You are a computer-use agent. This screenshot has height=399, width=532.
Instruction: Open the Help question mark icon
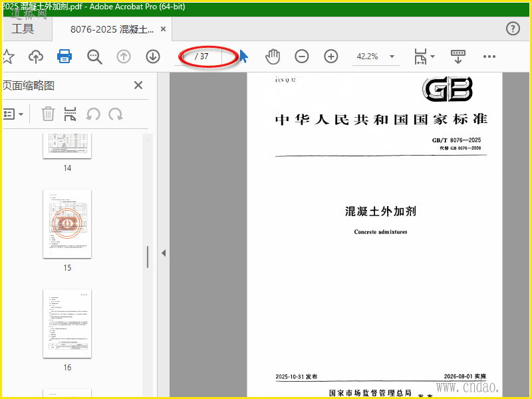tap(513, 29)
